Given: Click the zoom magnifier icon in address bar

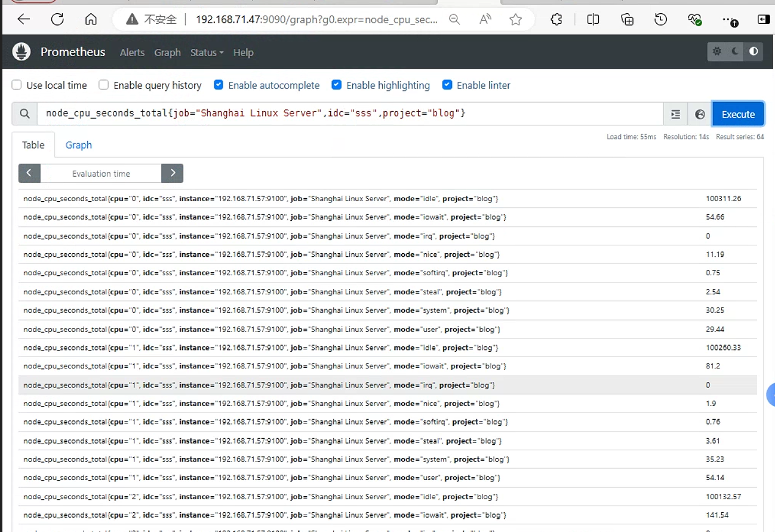Looking at the screenshot, I should click(454, 20).
